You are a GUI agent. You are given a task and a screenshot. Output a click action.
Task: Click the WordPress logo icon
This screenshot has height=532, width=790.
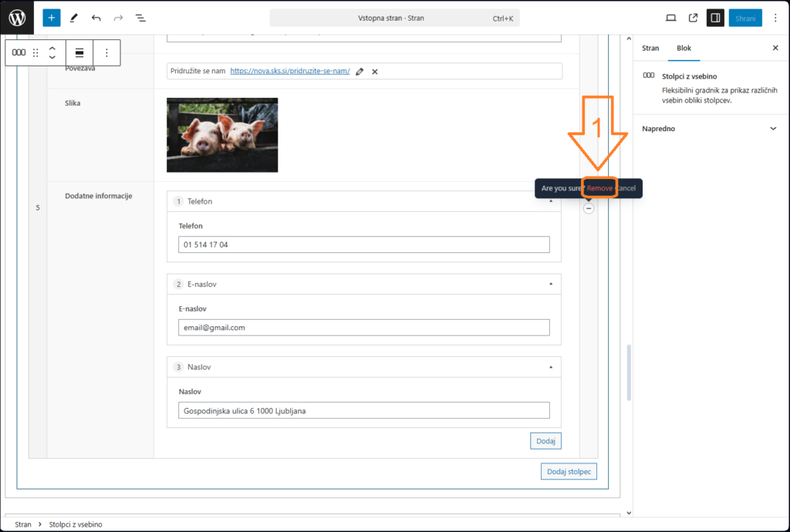point(18,18)
